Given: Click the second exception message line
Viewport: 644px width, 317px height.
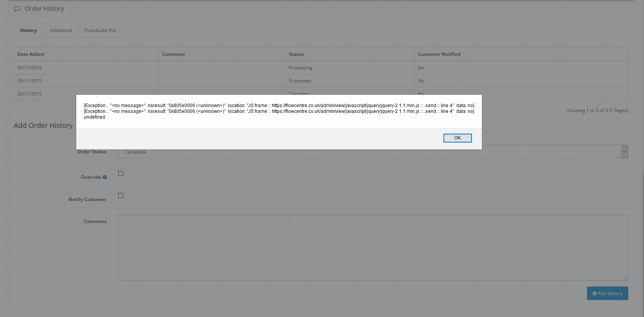Looking at the screenshot, I should pos(279,111).
